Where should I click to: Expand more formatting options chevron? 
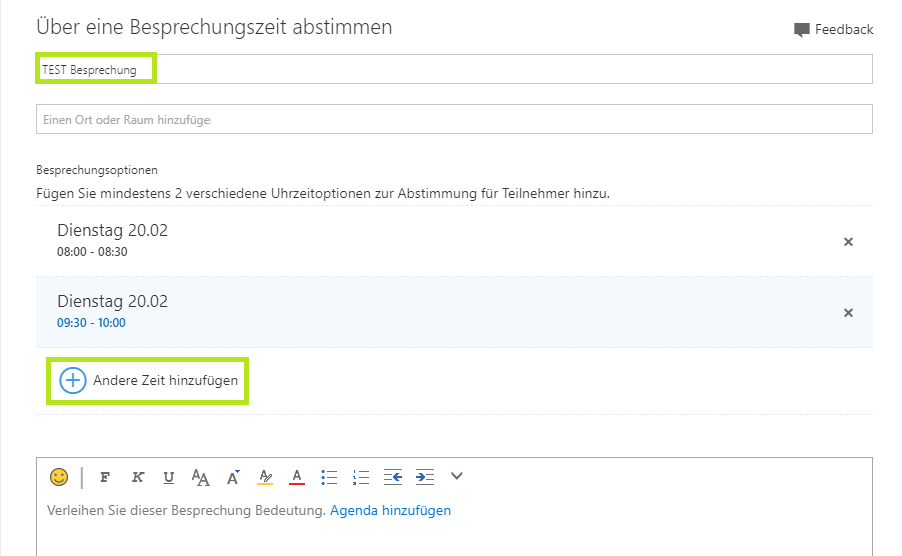click(x=457, y=476)
